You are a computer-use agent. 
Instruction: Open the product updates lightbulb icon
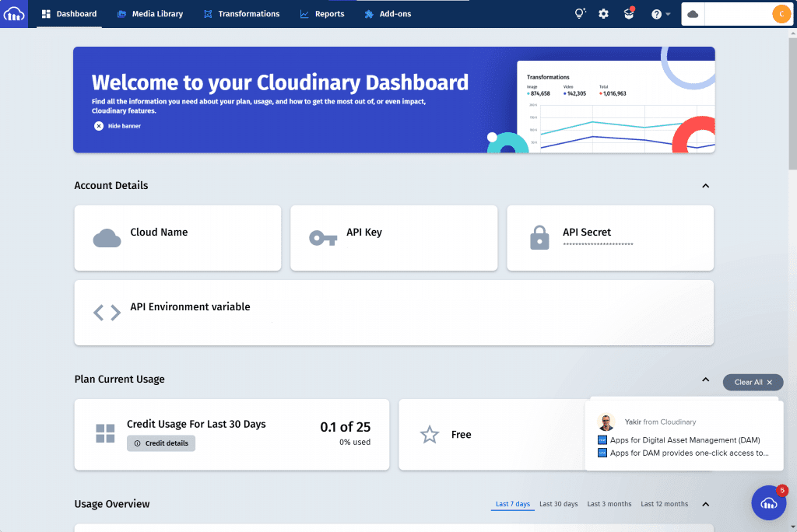pos(580,13)
